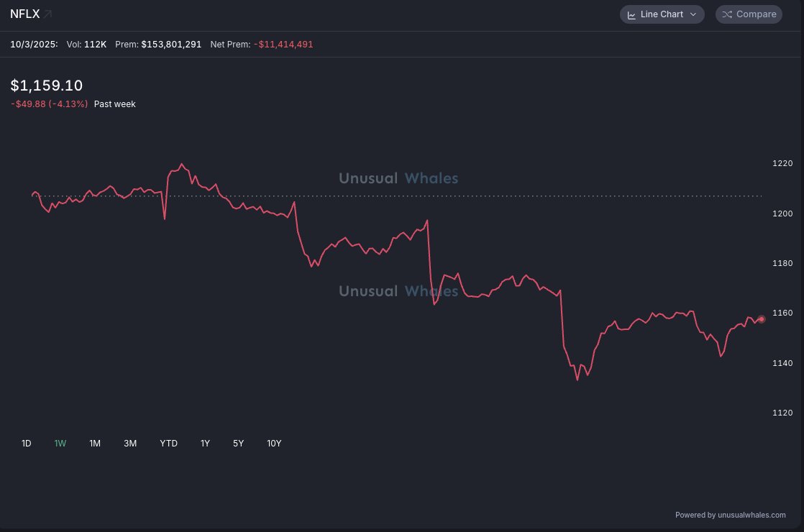
Task: Open the unusualwhales.com link
Action: (x=752, y=515)
